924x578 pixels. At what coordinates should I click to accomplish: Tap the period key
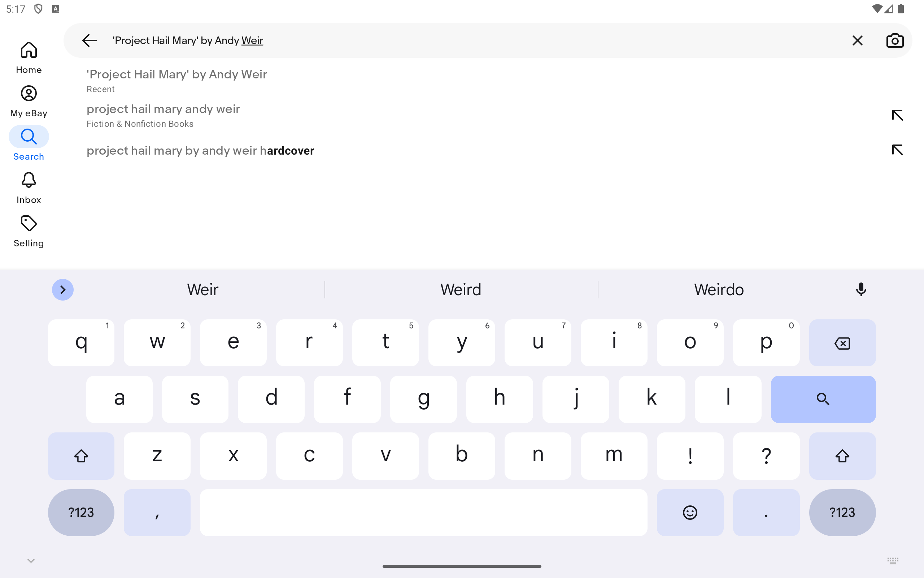(766, 512)
